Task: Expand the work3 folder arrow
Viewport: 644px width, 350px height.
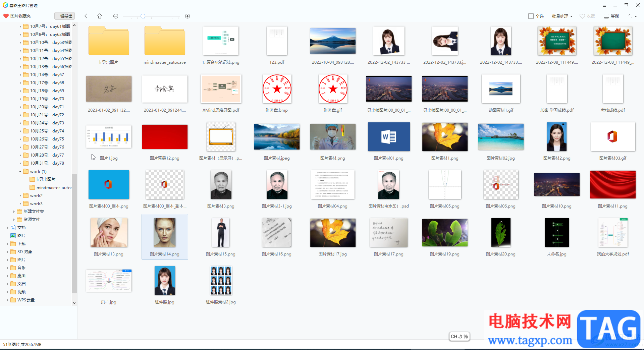Action: point(20,204)
